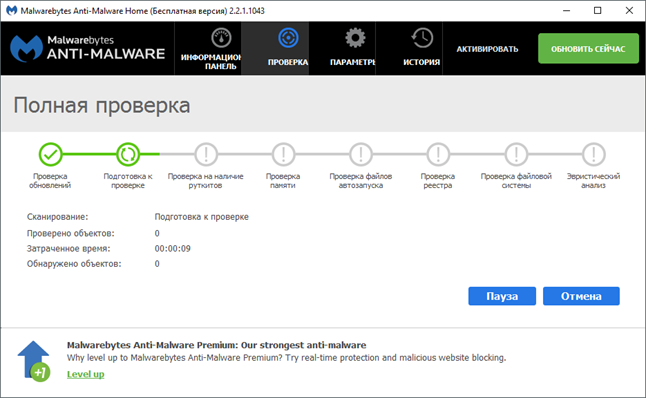Image resolution: width=646 pixels, height=398 pixels.
Task: Click the elapsed time 00:00:09
Action: point(172,248)
